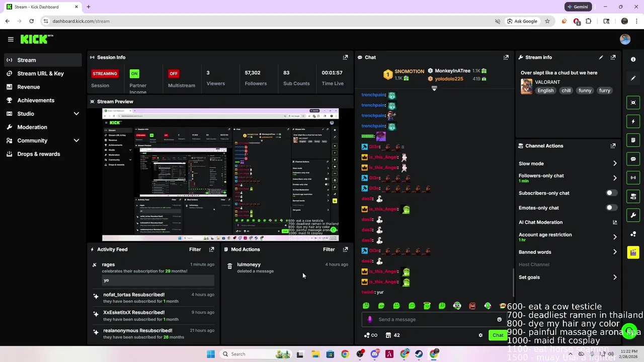The height and width of the screenshot is (362, 644).
Task: Click the green Chat send button
Action: tap(498, 335)
